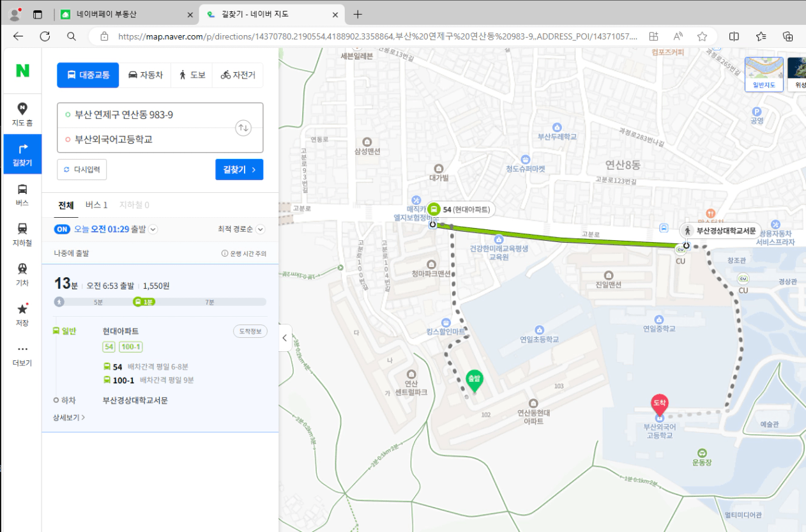This screenshot has height=532, width=806.
Task: Open the Train sidebar section
Action: (22, 275)
